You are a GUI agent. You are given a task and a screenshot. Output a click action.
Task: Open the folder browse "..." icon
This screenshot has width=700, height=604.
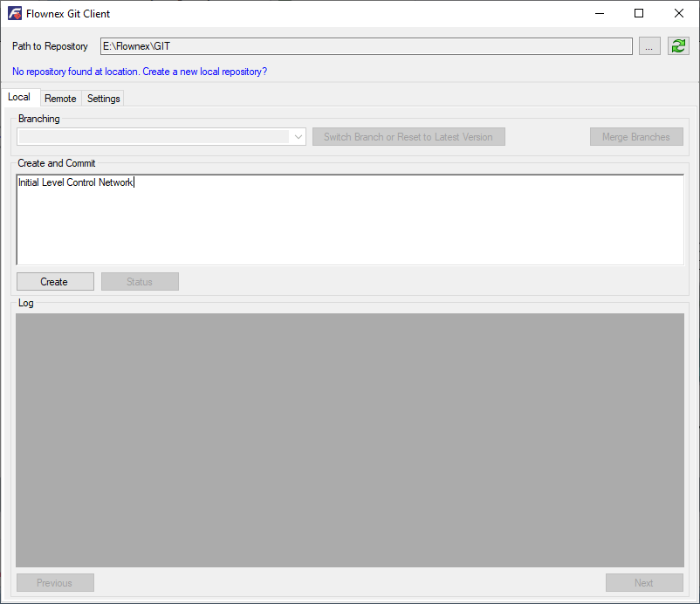coord(649,45)
